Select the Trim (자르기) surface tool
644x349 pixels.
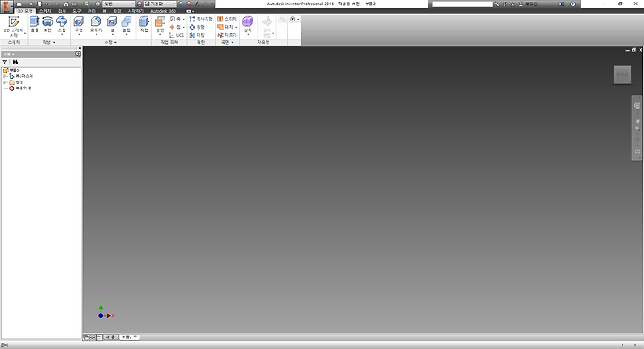pyautogui.click(x=227, y=35)
